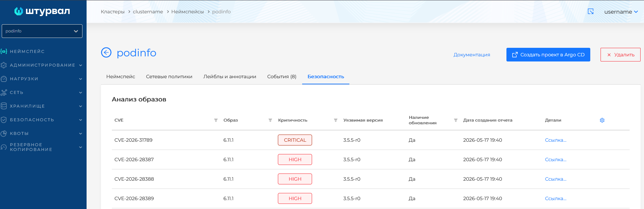Click Дата создания отчета column header
The image size is (644, 209).
488,120
